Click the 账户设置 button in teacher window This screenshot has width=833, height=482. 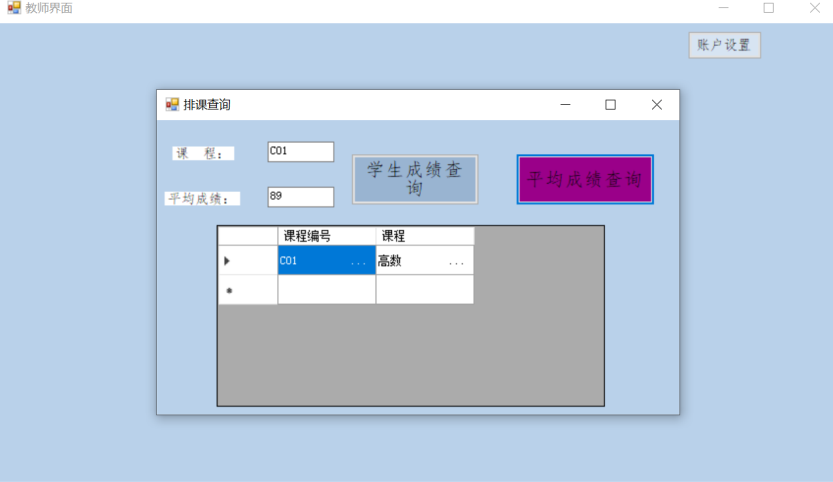[725, 45]
